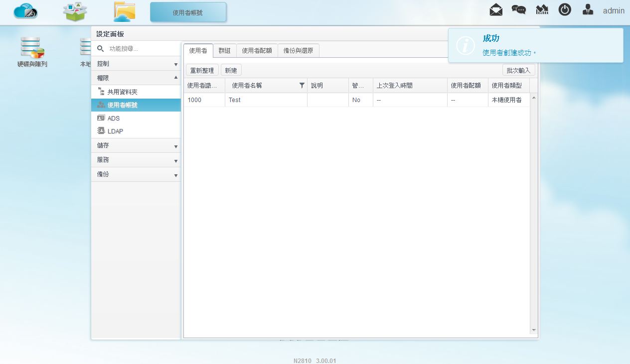Viewport: 630px width, 364px height.
Task: Select the user ID cell 1000
Action: pos(204,100)
